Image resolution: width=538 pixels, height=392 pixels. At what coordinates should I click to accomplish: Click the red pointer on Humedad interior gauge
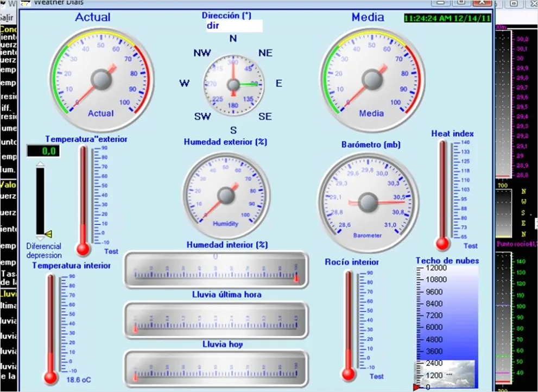pyautogui.click(x=296, y=277)
